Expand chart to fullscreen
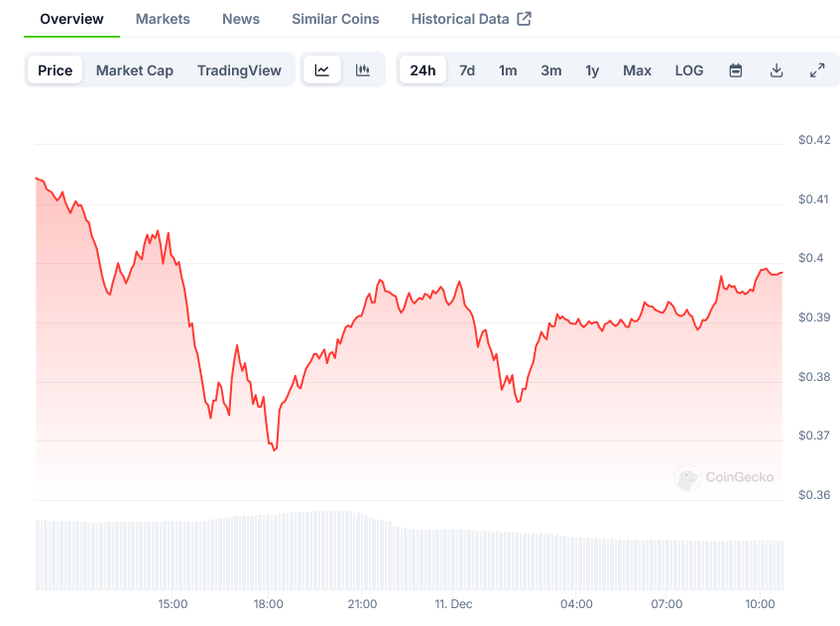 pyautogui.click(x=817, y=70)
